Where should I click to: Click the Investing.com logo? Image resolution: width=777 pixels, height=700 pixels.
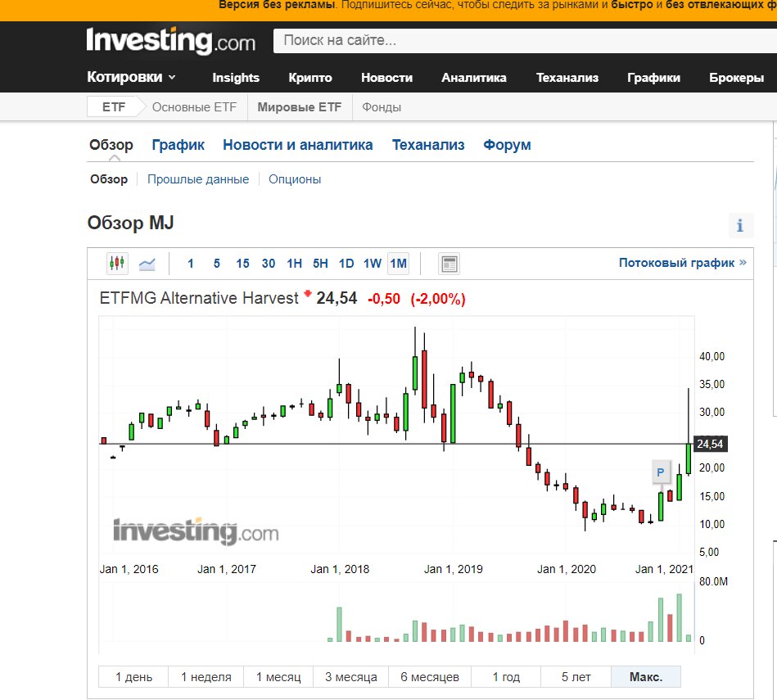pyautogui.click(x=170, y=41)
